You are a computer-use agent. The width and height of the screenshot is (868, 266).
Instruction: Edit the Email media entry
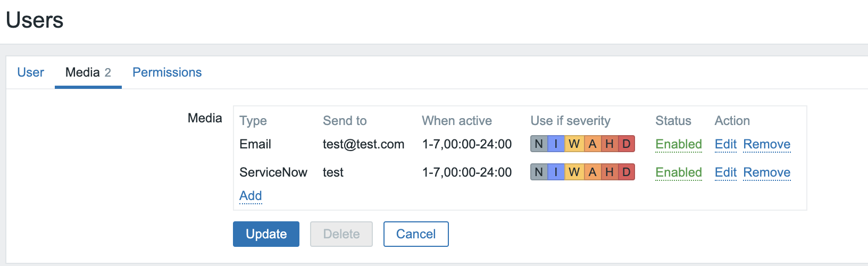tap(725, 144)
